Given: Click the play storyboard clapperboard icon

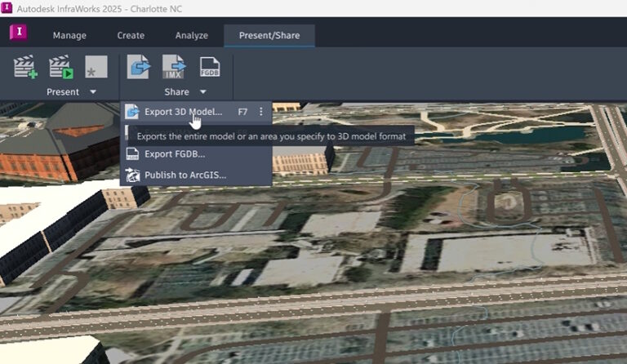Looking at the screenshot, I should [x=60, y=66].
